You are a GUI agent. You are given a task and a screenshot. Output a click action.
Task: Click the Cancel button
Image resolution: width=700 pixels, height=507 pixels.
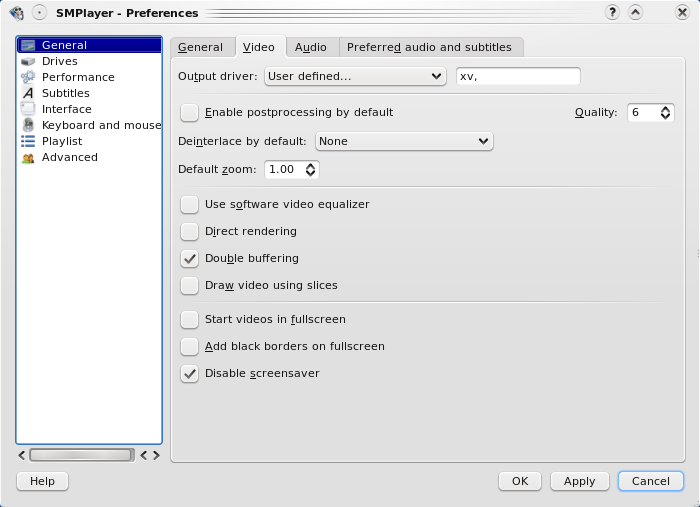650,481
